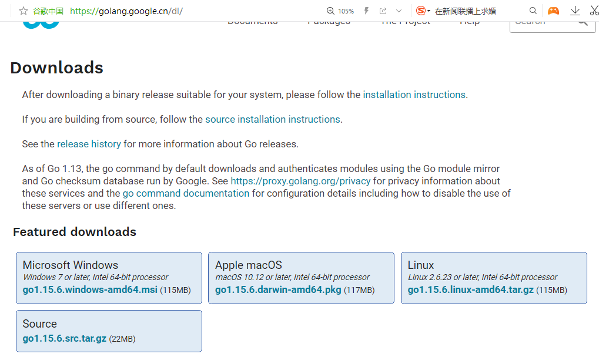Download go1.15.6.src.tar.gz source archive
Screen dimensions: 599x364
[65, 338]
